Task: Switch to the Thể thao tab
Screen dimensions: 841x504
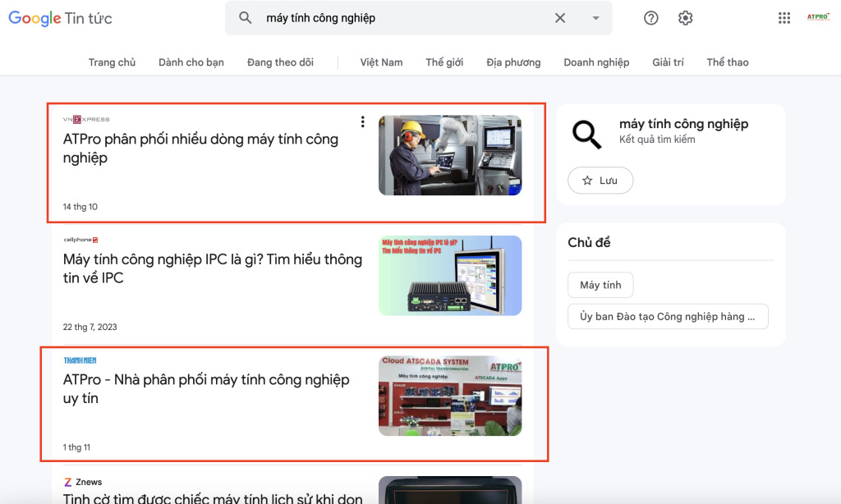Action: tap(727, 62)
